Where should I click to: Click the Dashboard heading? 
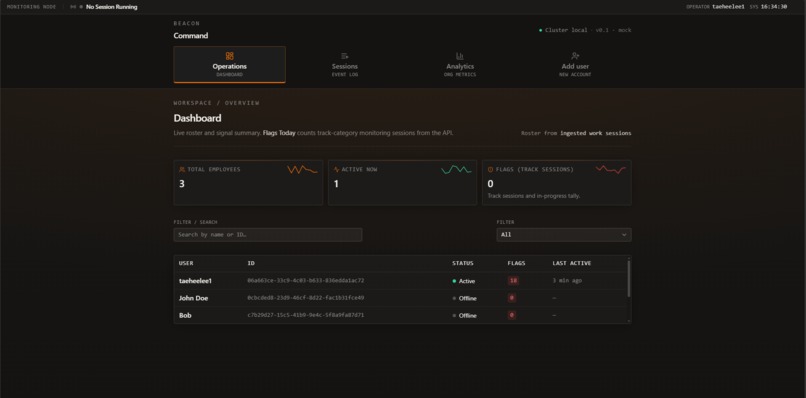(197, 118)
